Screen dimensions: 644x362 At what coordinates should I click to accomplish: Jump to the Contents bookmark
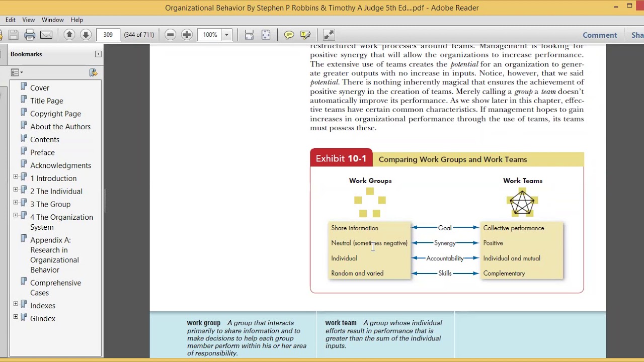(45, 139)
